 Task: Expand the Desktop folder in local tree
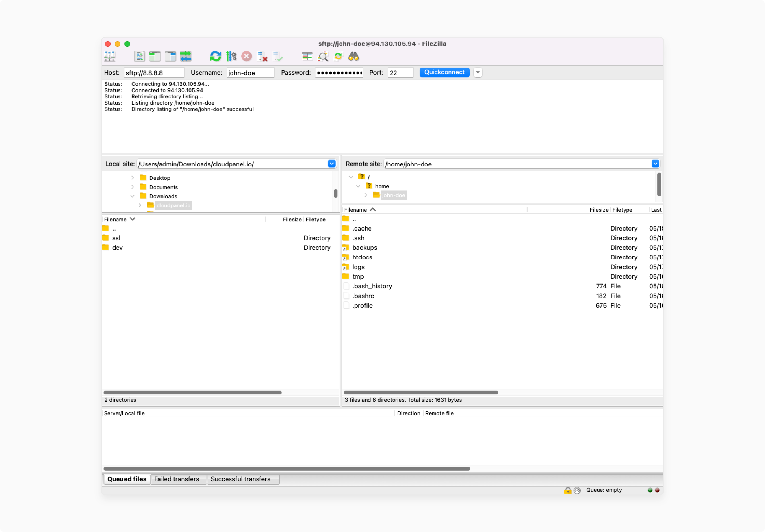pos(133,178)
